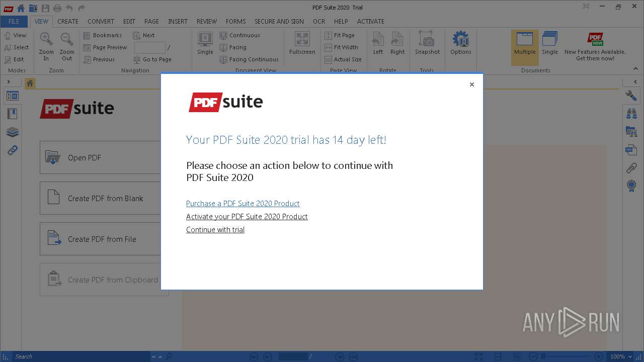
Task: Expand the left side panel chevron
Action: [x=9, y=81]
